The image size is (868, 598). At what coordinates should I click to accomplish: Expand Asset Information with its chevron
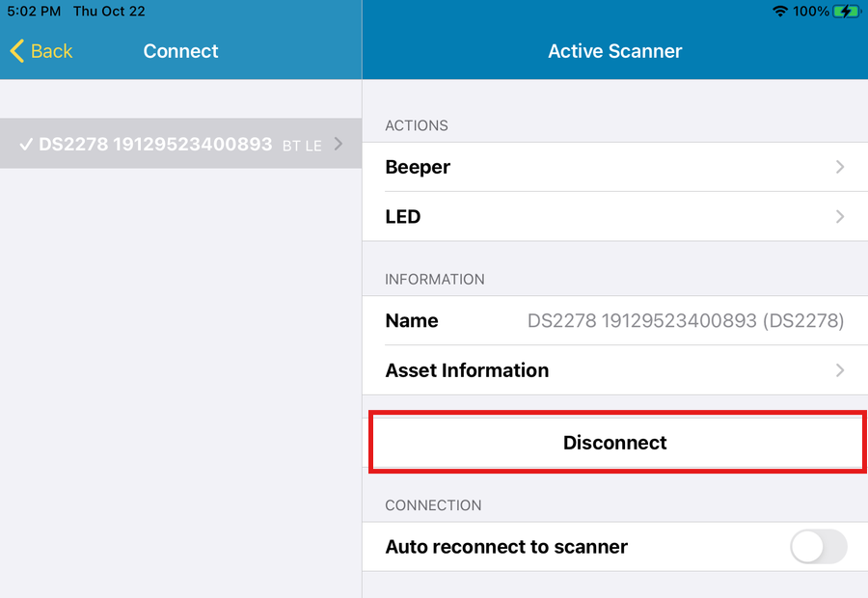pyautogui.click(x=840, y=370)
